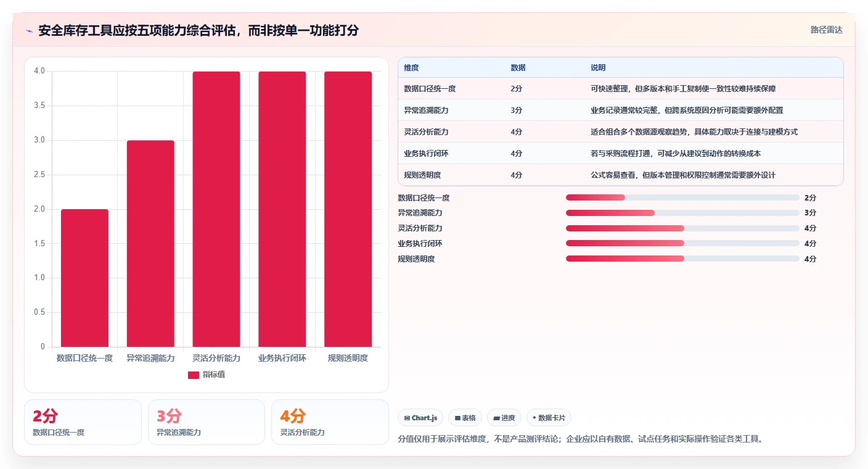This screenshot has height=469, width=868.
Task: Click the 3分 value in the table
Action: tap(517, 110)
